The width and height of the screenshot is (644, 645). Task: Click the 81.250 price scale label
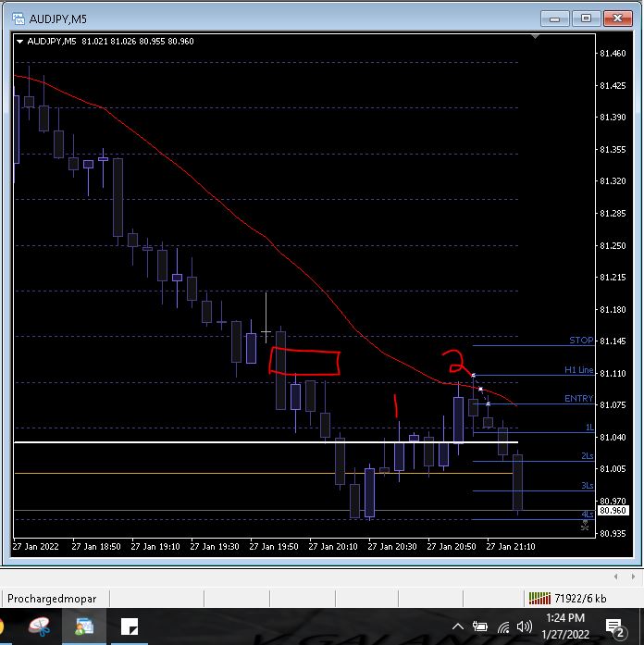point(613,245)
